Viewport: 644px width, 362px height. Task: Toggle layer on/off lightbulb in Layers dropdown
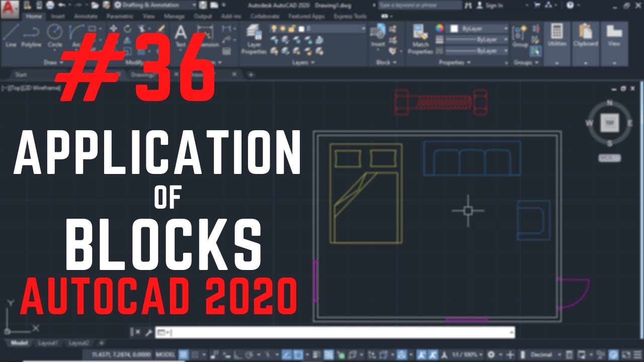274,29
